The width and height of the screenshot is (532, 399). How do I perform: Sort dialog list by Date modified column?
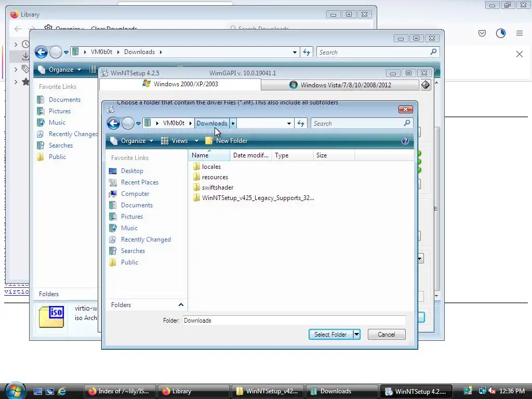251,155
